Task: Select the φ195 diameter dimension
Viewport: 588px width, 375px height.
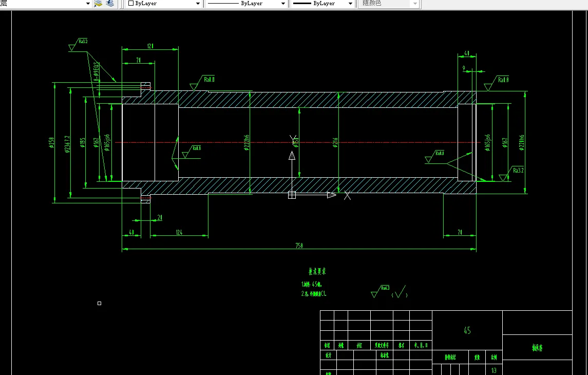Action: point(83,142)
